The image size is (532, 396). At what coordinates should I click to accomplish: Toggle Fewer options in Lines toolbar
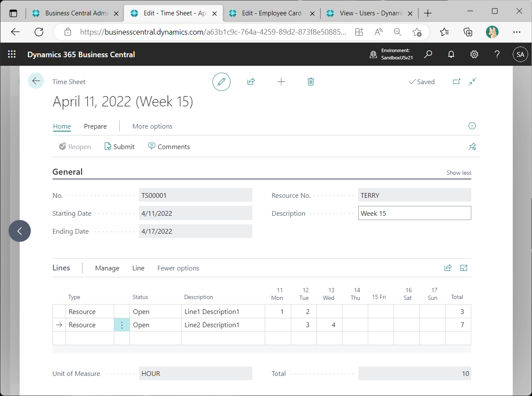(x=178, y=268)
